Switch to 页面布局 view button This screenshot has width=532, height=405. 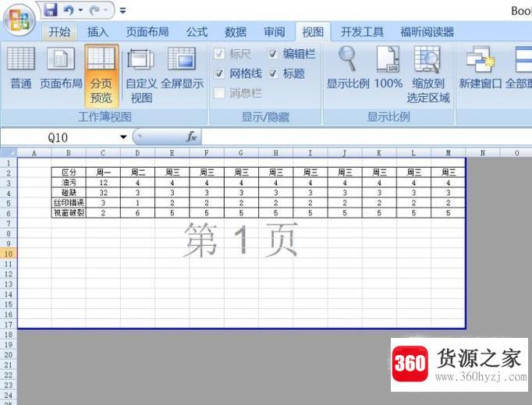click(x=61, y=69)
